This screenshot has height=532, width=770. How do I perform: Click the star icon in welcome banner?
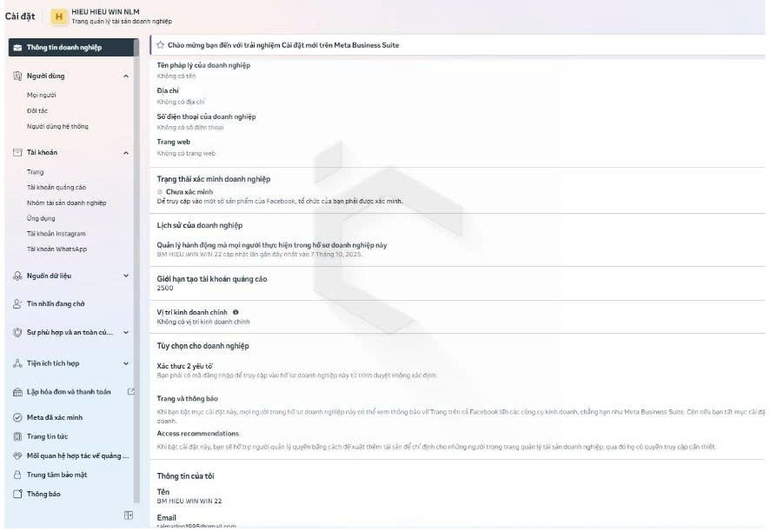160,44
